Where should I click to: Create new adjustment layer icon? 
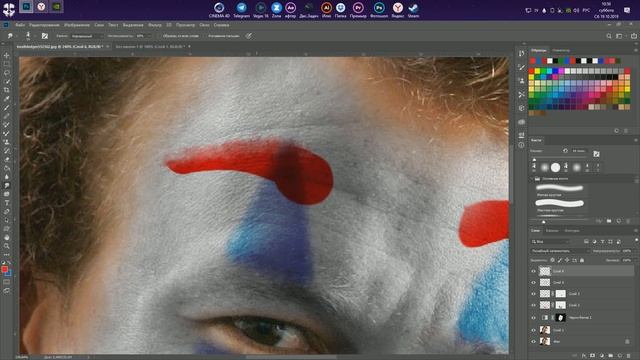pyautogui.click(x=602, y=356)
